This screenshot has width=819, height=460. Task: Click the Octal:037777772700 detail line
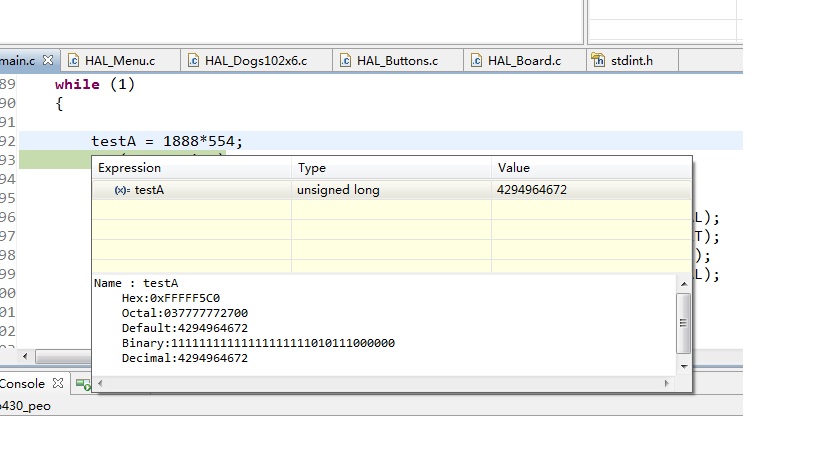tap(185, 313)
